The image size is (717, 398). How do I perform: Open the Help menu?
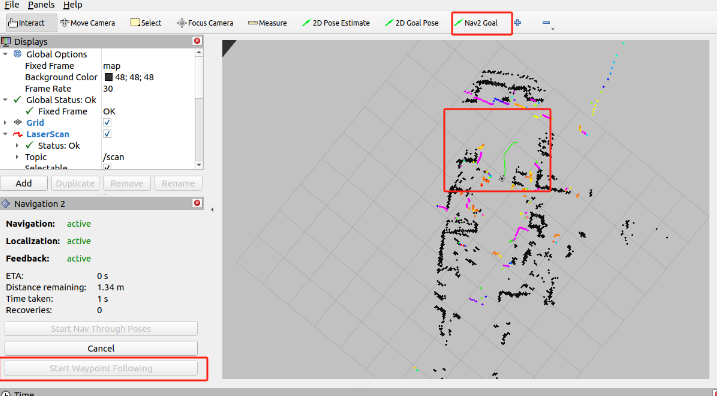click(73, 5)
